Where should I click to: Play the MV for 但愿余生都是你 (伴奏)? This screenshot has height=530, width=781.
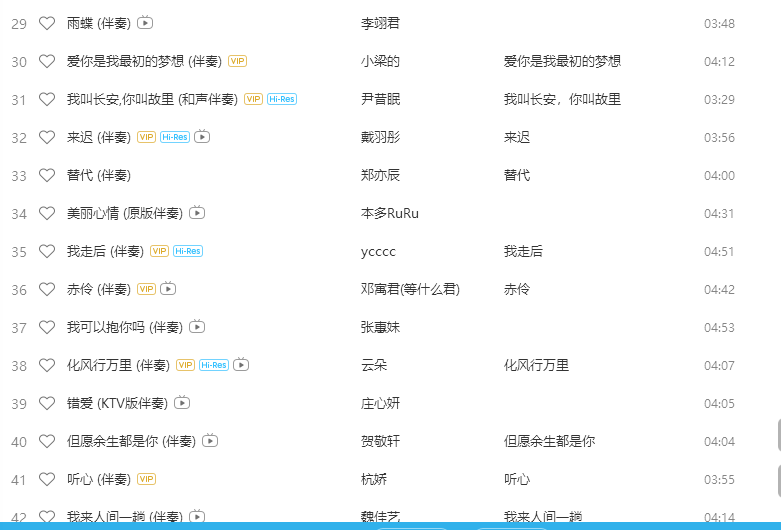coord(210,441)
